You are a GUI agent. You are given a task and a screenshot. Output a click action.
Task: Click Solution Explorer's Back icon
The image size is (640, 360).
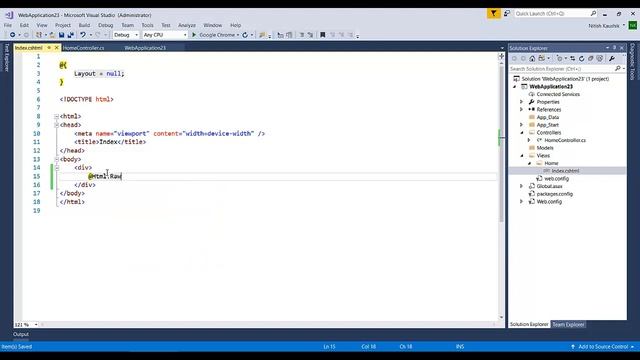coord(514,58)
